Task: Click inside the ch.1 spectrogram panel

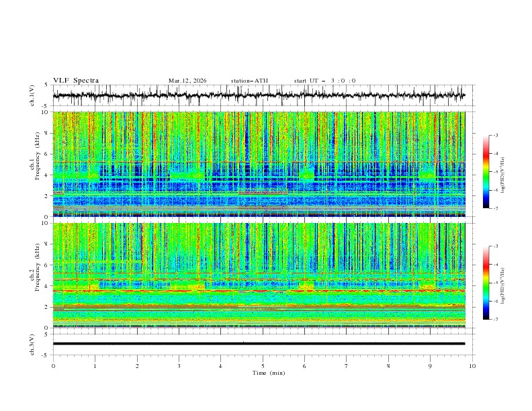Action: pos(259,164)
